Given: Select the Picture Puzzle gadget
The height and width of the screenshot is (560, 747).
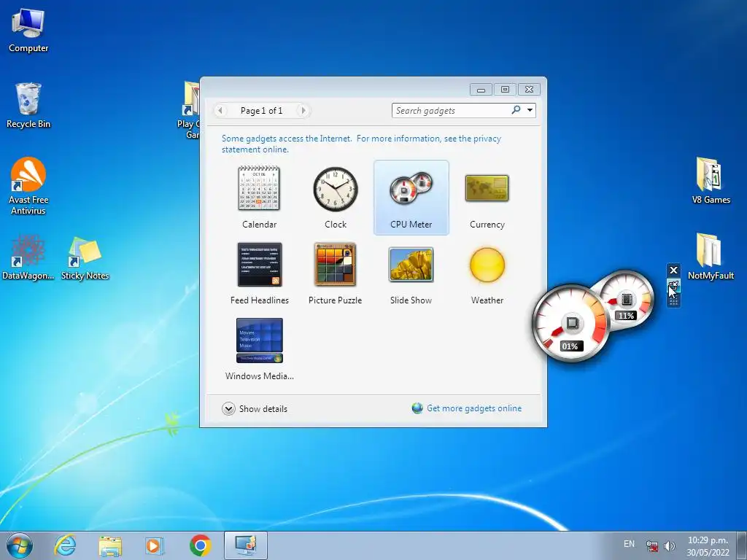Looking at the screenshot, I should click(336, 273).
